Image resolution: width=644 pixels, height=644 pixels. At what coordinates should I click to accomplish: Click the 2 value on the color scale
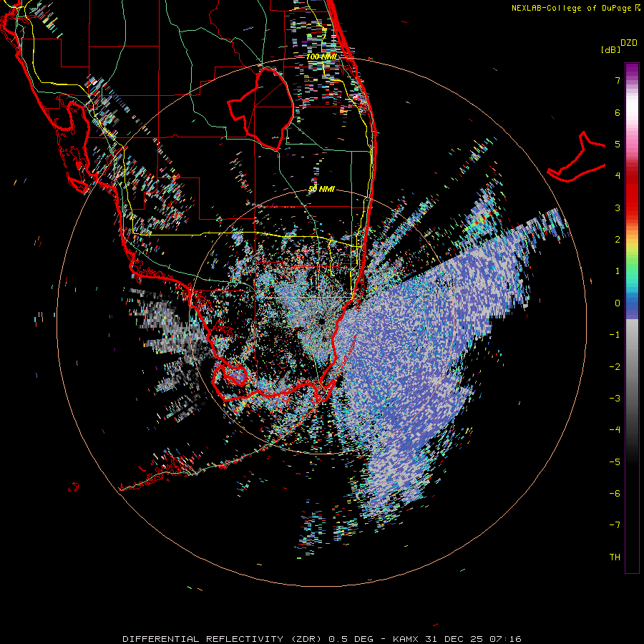(x=618, y=240)
